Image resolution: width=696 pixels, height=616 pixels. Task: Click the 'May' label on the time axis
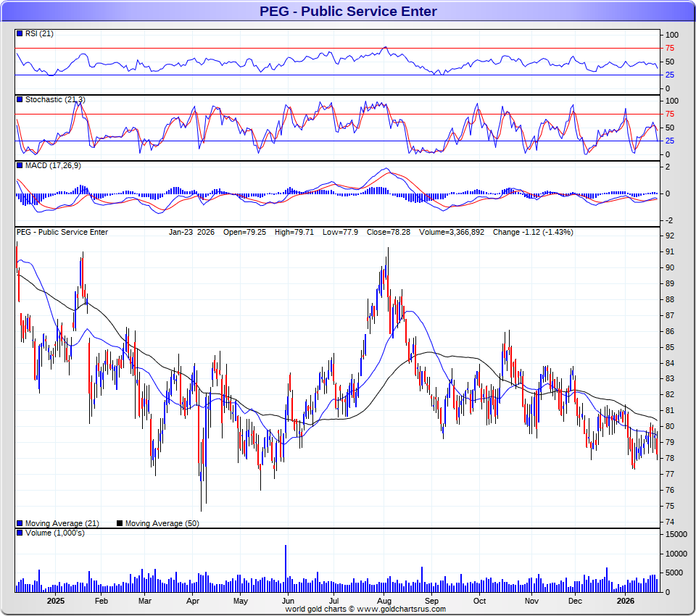[240, 601]
